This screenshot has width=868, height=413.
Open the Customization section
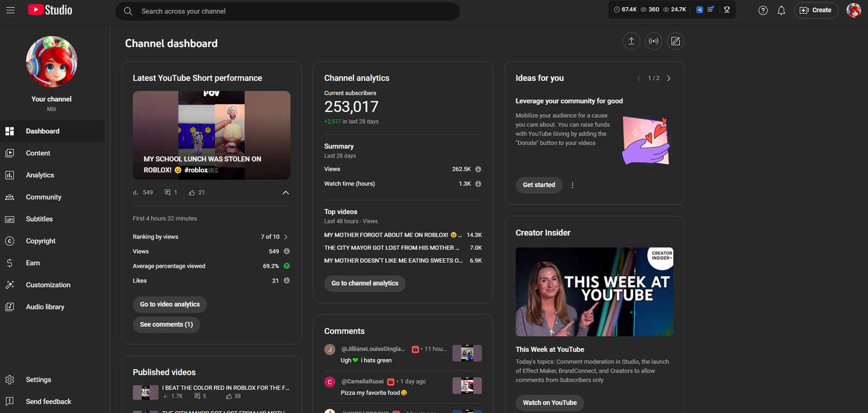coord(52,285)
